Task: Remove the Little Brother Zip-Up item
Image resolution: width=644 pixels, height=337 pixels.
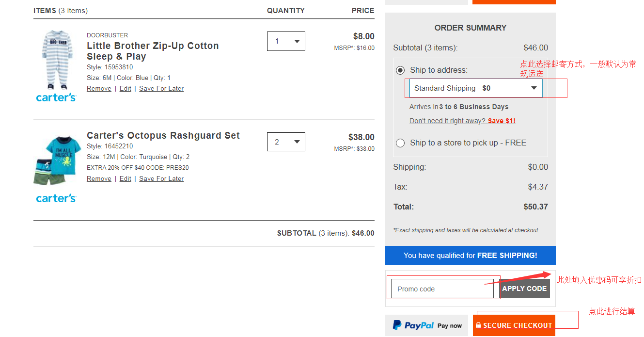Action: 99,89
